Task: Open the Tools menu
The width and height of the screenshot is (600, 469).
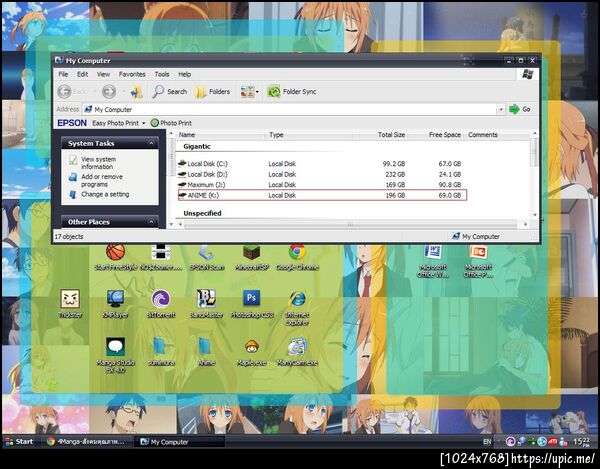Action: click(x=162, y=75)
